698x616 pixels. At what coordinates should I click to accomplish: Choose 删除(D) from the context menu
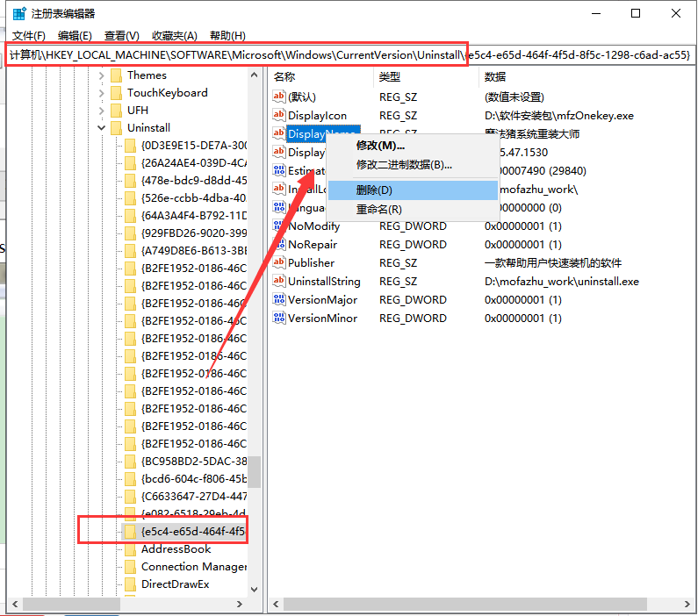pos(374,190)
